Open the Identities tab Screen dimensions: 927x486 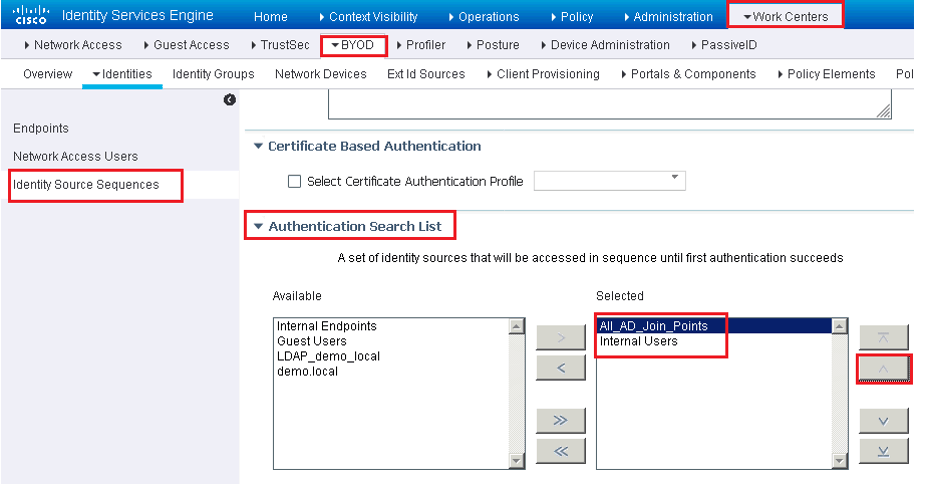122,74
